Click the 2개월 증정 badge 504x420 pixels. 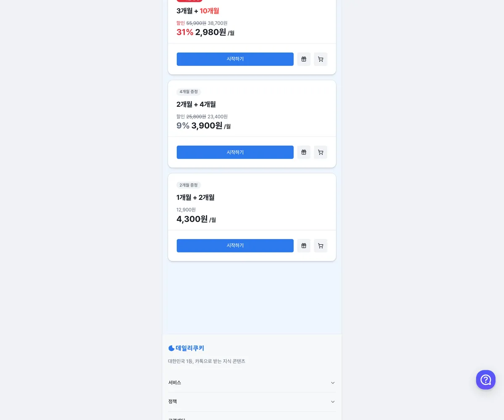pyautogui.click(x=189, y=185)
